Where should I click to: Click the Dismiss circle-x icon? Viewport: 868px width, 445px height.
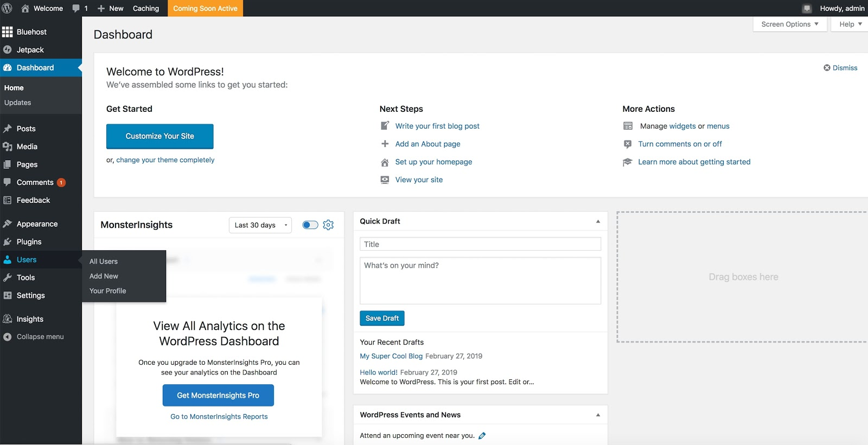[x=827, y=68]
